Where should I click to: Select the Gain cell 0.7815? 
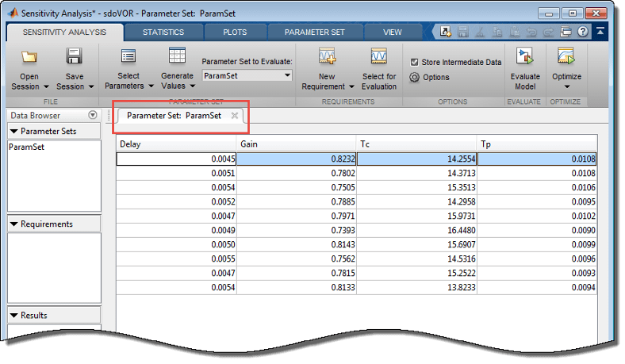coord(296,274)
